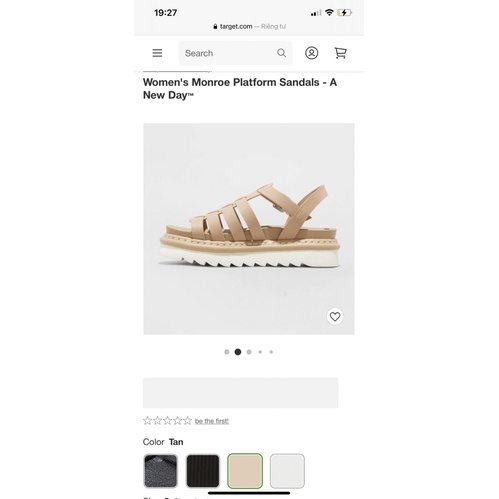
Task: Open the shopping cart
Action: pos(340,53)
